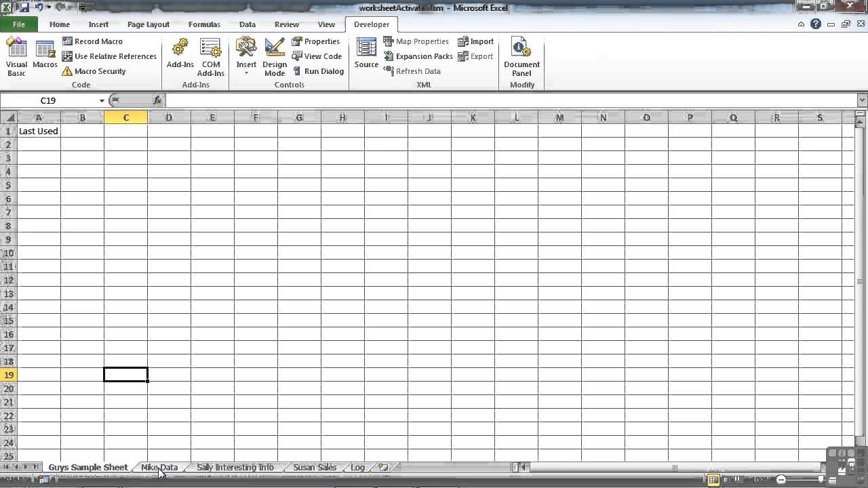Click the Name Box showing C19
The height and width of the screenshot is (488, 868).
pos(48,100)
